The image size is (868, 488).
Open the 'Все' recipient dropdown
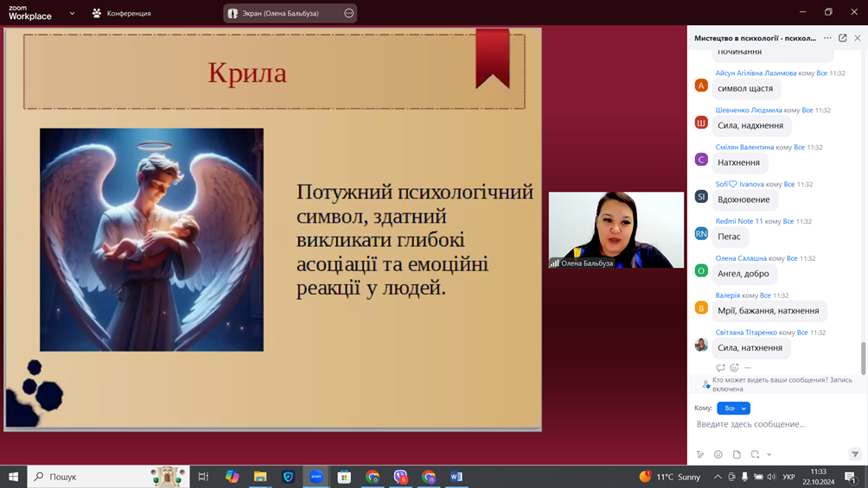pyautogui.click(x=733, y=408)
